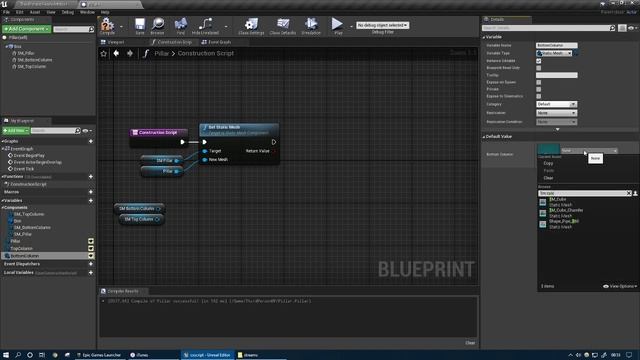Image resolution: width=640 pixels, height=360 pixels.
Task: Click the Play button in toolbar
Action: (337, 24)
